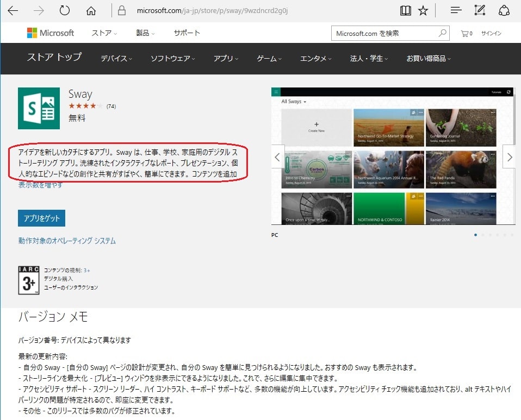521x420 pixels.
Task: Click the アプリをゲット button
Action: 41,218
